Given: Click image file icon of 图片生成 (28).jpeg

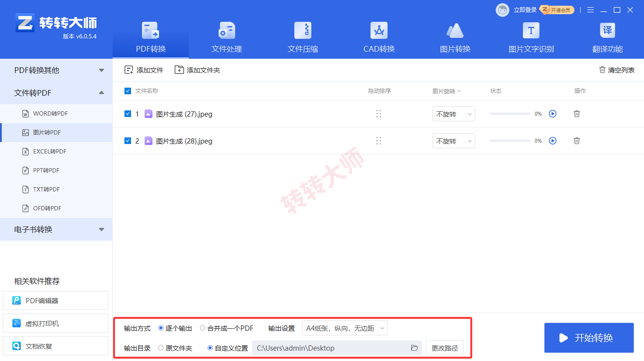Looking at the screenshot, I should point(149,141).
